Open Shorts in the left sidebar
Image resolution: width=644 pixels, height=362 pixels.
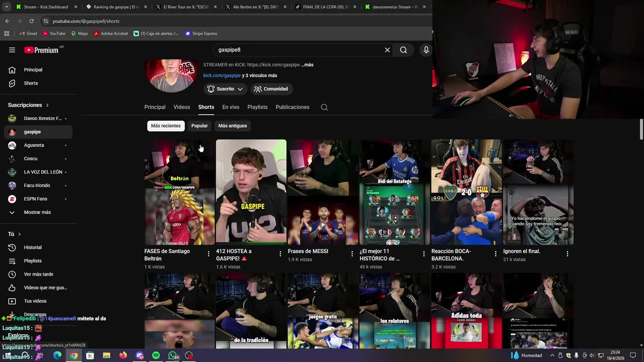(38, 83)
